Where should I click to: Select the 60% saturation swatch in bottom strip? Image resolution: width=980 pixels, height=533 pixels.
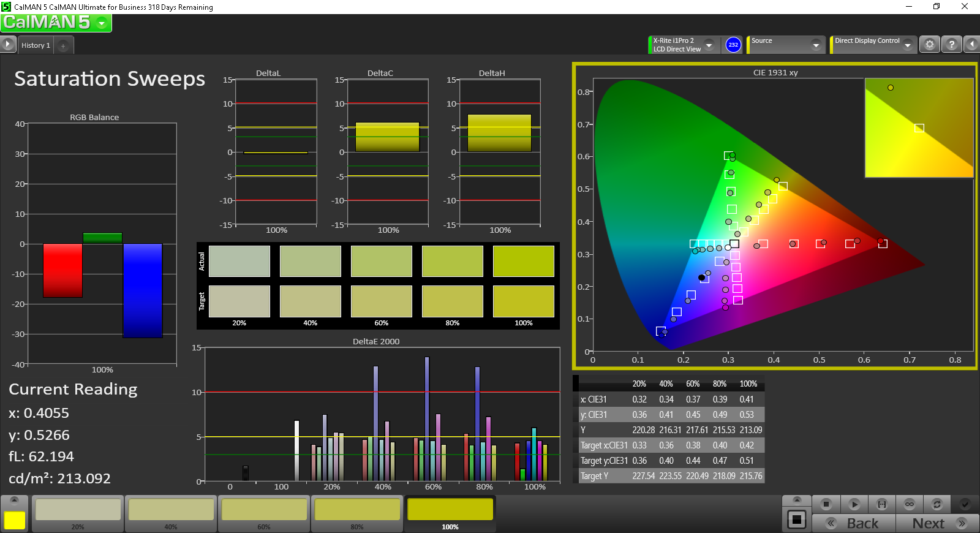click(x=264, y=513)
